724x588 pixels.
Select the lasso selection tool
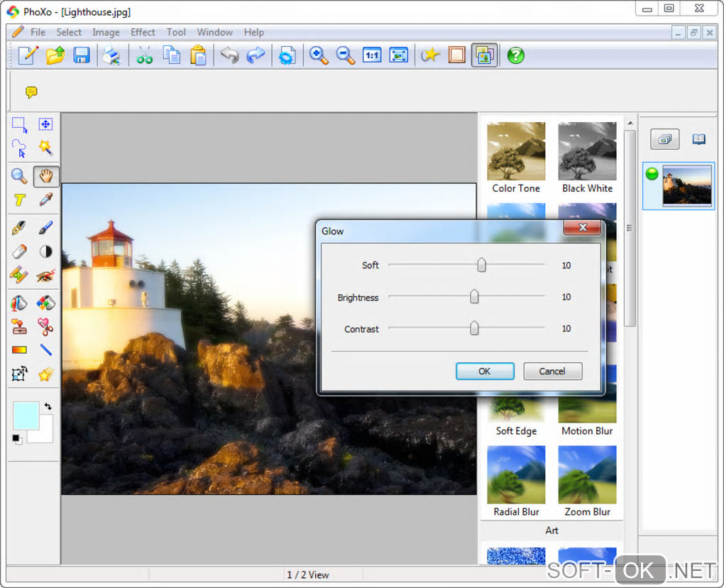(19, 148)
